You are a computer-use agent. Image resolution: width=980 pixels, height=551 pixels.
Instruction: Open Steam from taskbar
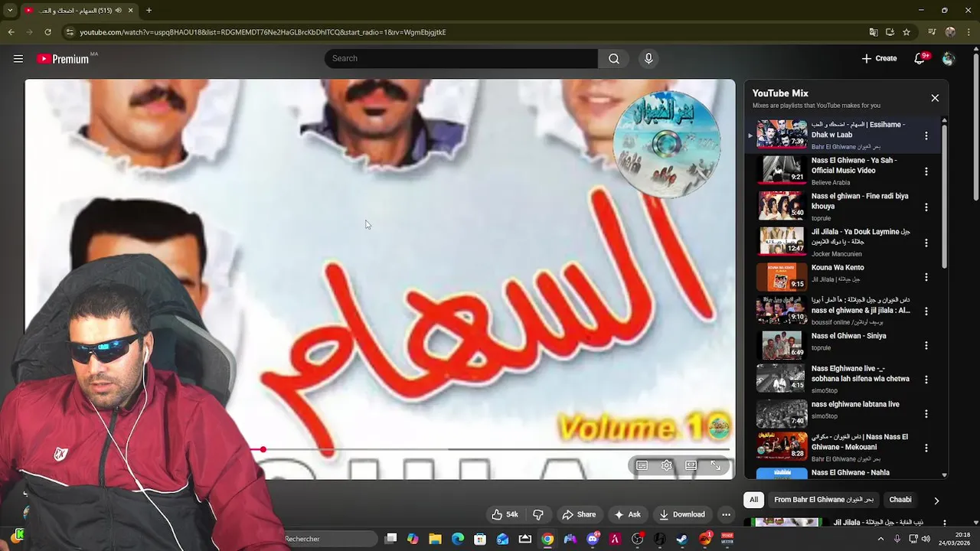[x=682, y=539]
